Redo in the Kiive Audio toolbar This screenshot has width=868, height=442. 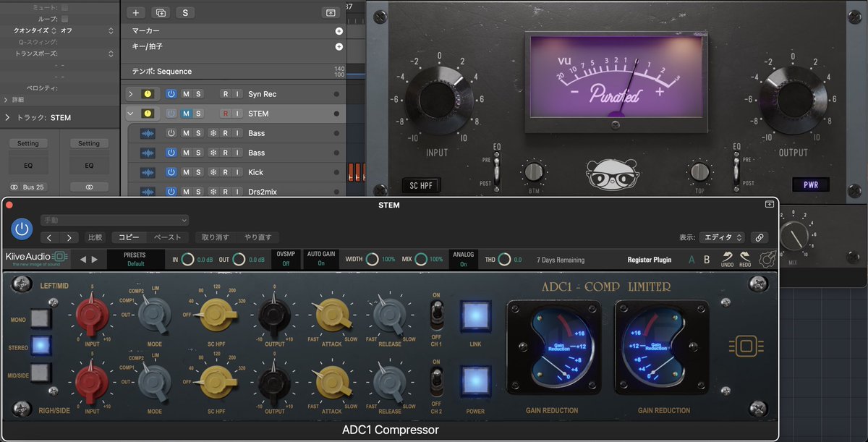click(745, 259)
